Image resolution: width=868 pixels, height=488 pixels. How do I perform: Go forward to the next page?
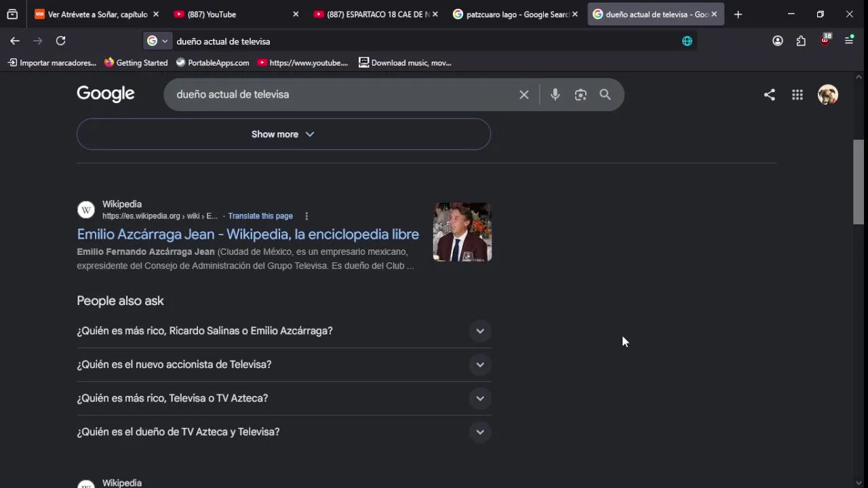click(x=38, y=41)
